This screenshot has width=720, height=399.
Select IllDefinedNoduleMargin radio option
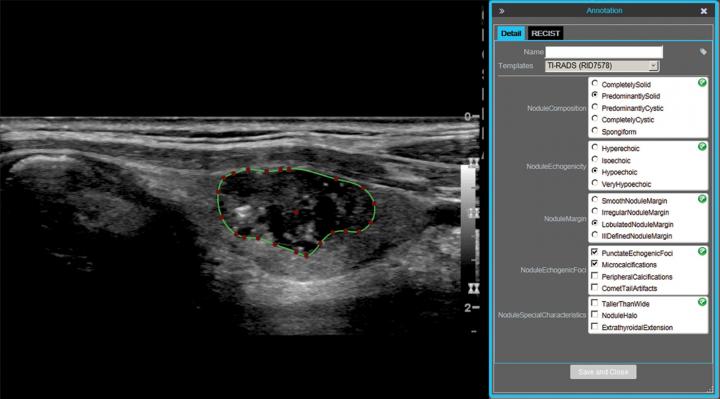595,235
